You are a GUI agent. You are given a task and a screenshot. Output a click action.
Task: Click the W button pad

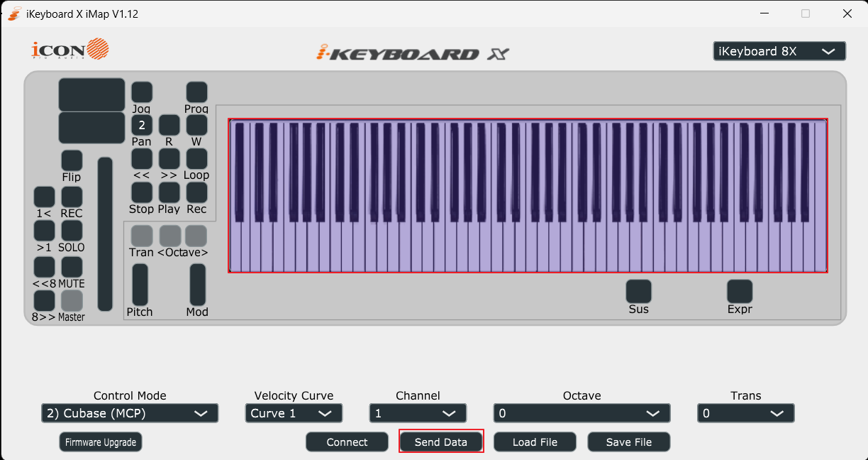196,125
